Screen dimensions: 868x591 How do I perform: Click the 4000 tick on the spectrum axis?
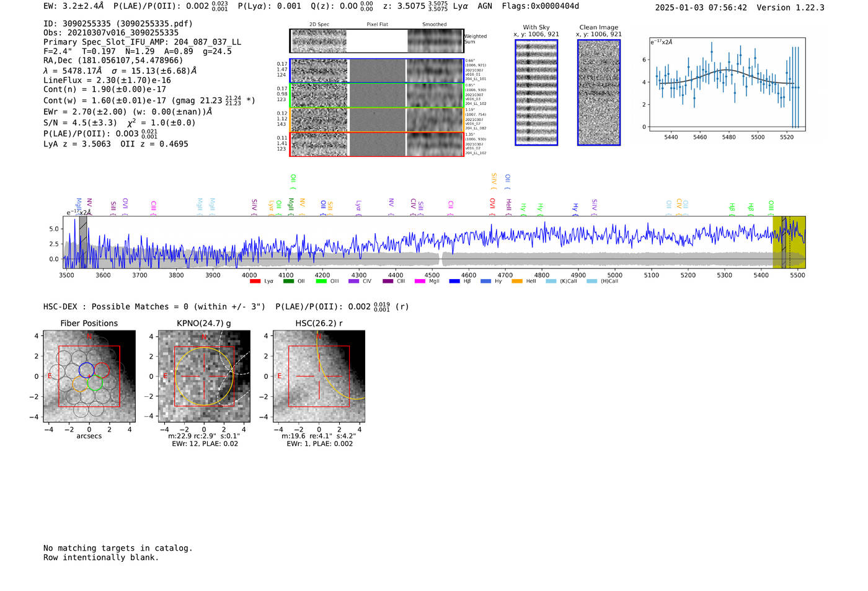click(x=249, y=275)
